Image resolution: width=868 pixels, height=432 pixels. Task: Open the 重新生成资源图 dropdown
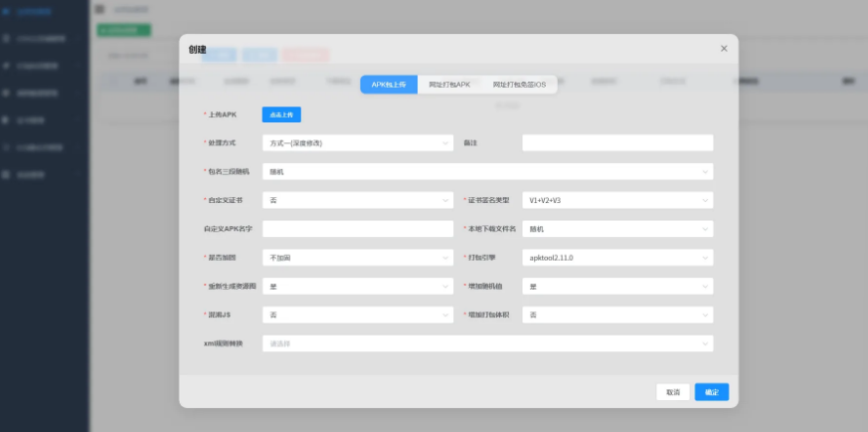(x=358, y=287)
